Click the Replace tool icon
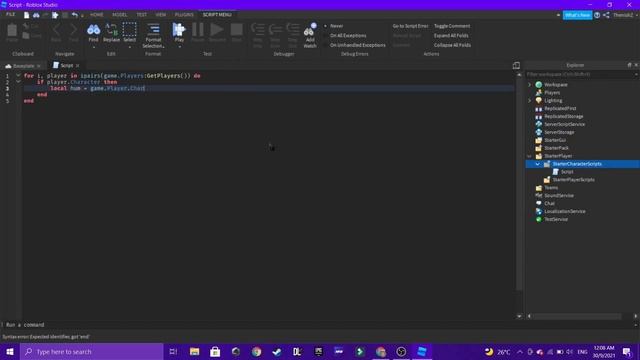 pyautogui.click(x=111, y=30)
